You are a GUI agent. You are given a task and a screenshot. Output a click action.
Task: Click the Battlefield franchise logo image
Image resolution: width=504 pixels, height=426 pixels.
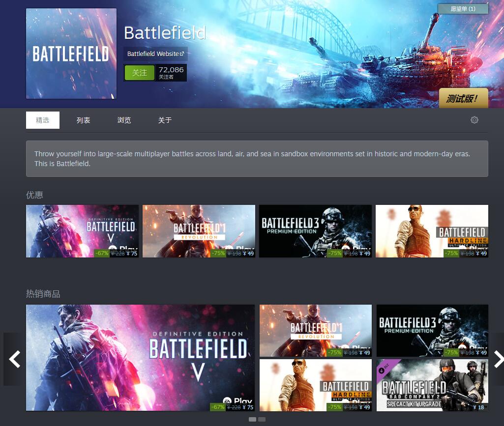coord(71,54)
